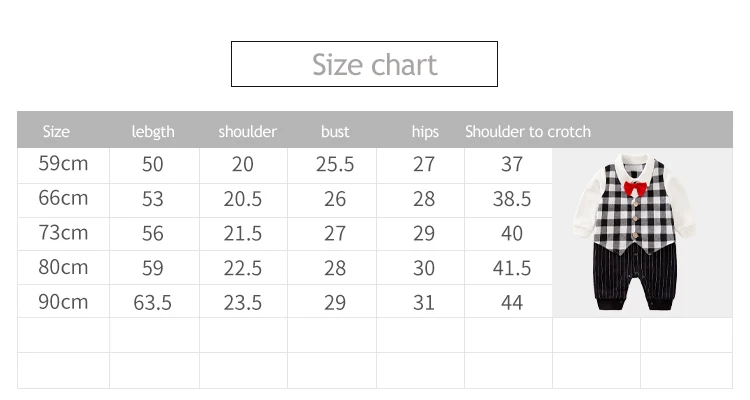Click the 44 value in last row
Image resolution: width=750 pixels, height=400 pixels.
(511, 302)
